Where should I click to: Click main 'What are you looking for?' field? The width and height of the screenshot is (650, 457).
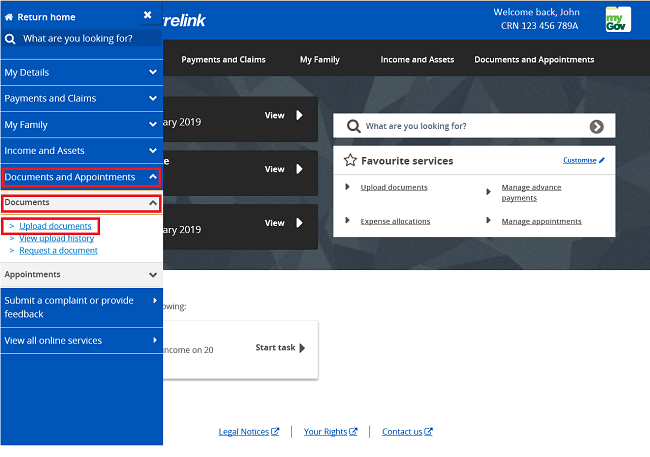click(475, 126)
